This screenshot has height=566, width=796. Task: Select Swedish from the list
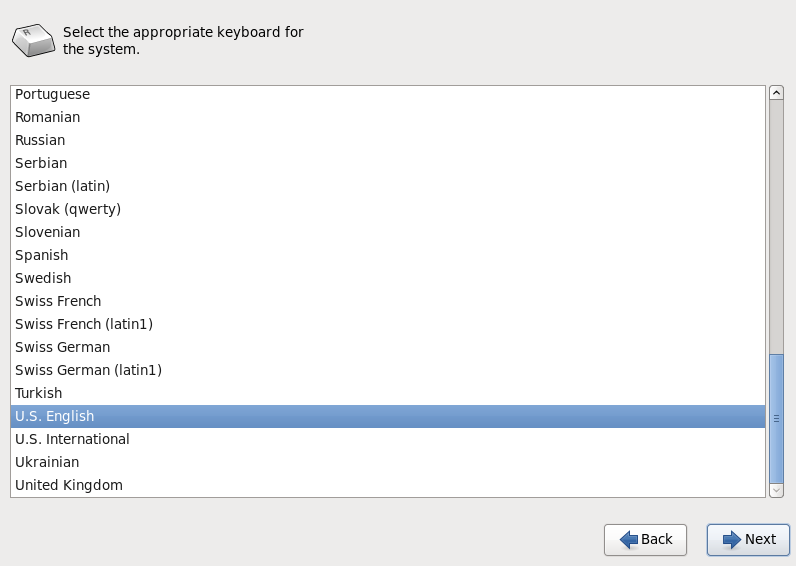[388, 278]
